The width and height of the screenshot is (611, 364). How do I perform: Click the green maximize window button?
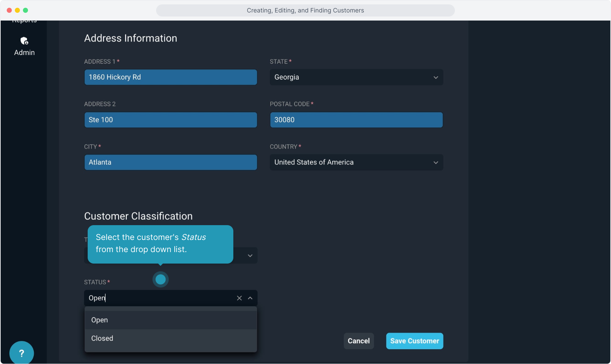coord(26,10)
